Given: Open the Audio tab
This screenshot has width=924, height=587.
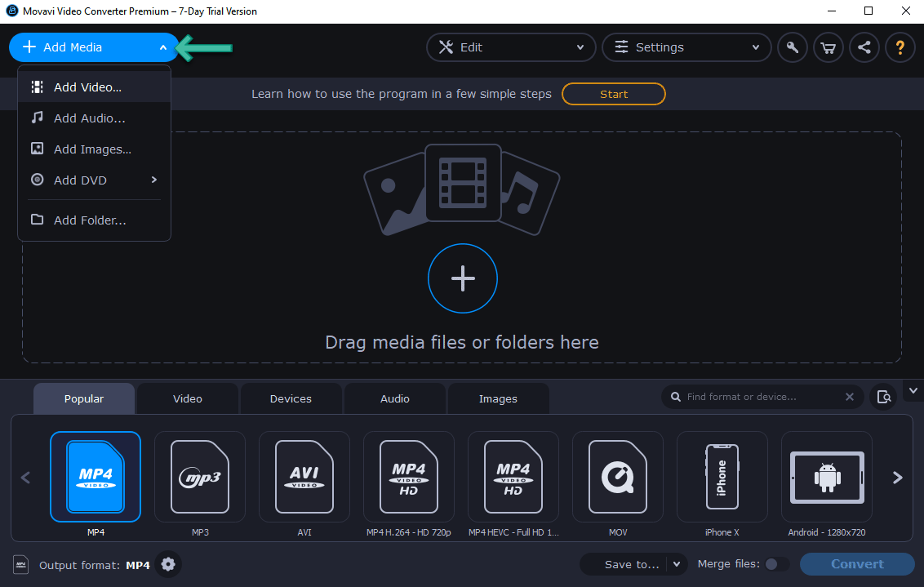Looking at the screenshot, I should 394,399.
